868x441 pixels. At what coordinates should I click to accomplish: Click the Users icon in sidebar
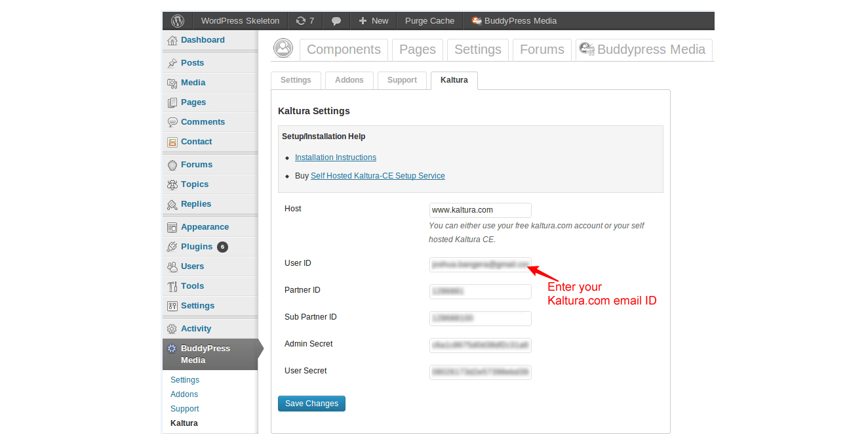[172, 267]
